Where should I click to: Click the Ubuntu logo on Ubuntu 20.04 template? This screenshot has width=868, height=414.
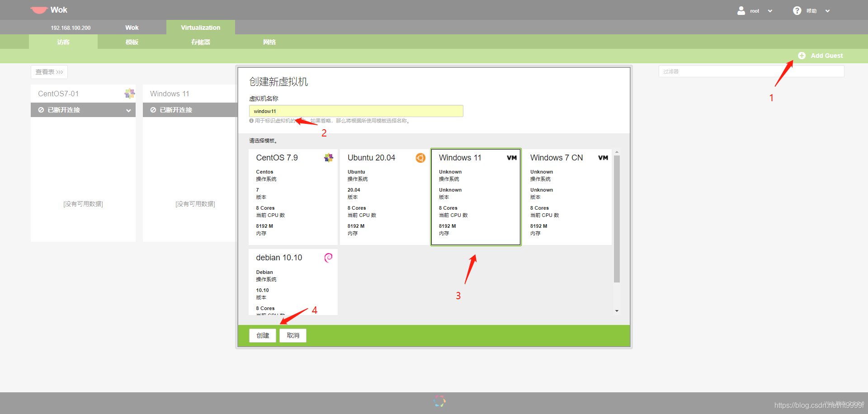tap(420, 158)
